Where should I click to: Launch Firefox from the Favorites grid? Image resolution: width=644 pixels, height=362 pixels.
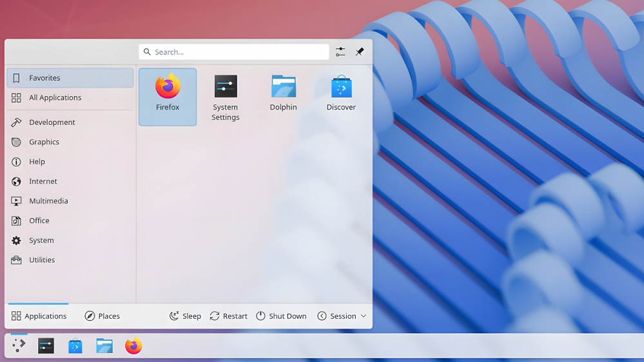pos(168,97)
